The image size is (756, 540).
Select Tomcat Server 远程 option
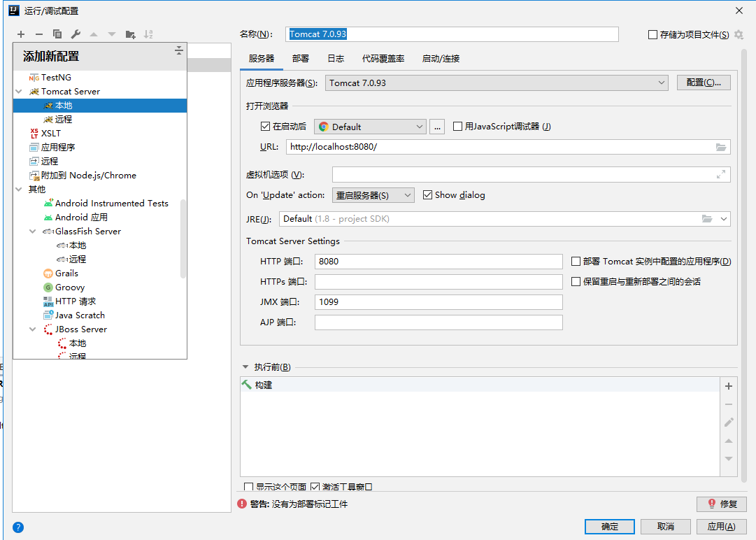(x=100, y=120)
